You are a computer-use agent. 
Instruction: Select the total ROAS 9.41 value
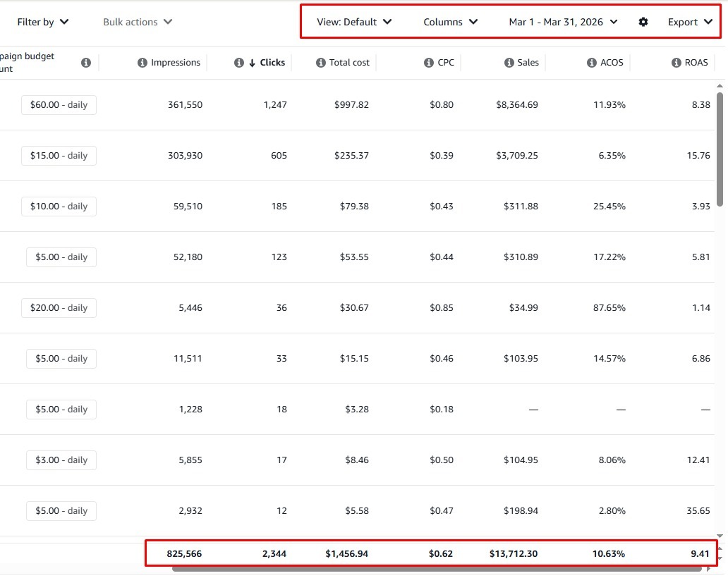(x=700, y=554)
